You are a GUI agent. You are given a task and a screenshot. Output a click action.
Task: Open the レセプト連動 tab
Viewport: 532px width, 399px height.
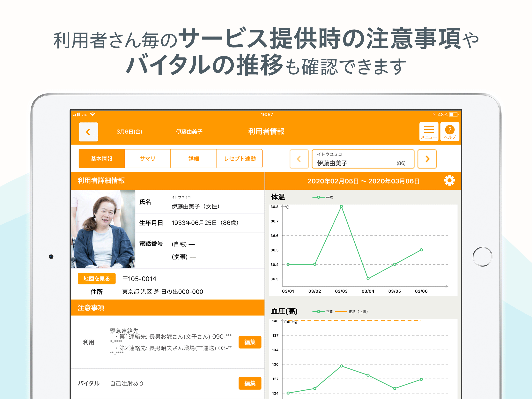tap(240, 159)
